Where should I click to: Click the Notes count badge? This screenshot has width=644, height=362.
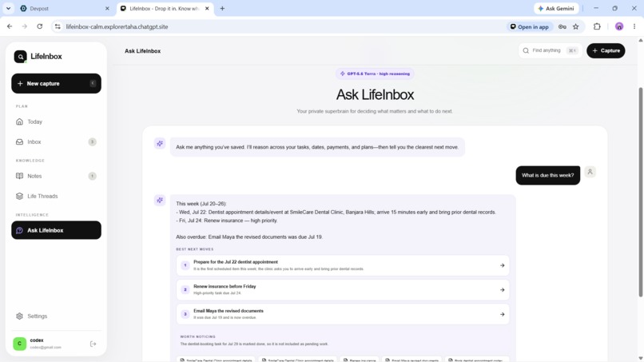[x=92, y=176]
